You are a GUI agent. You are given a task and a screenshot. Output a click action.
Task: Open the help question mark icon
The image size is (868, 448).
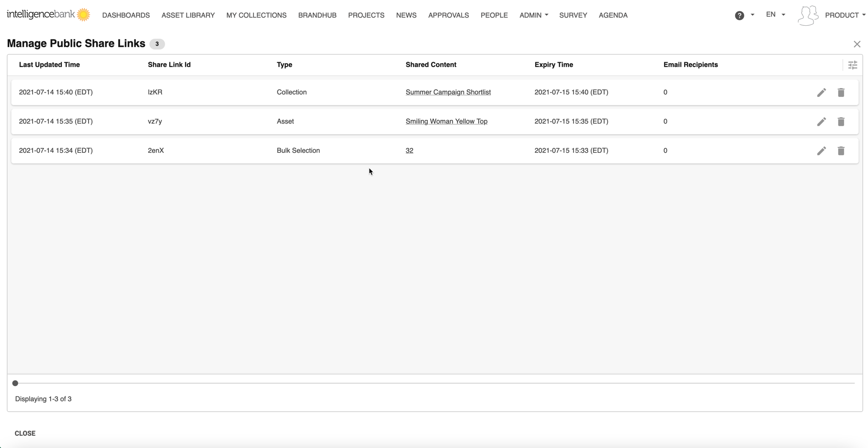click(739, 16)
